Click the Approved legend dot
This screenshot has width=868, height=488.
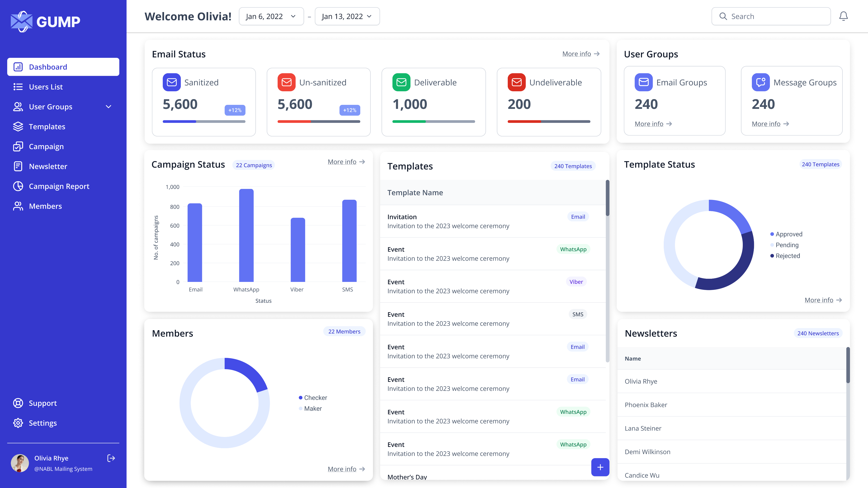coord(772,234)
